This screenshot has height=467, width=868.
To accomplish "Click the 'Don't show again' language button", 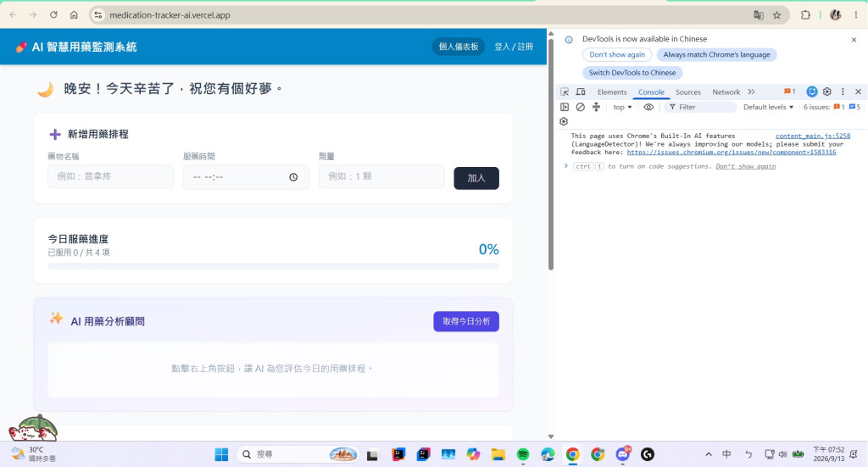I will click(617, 55).
